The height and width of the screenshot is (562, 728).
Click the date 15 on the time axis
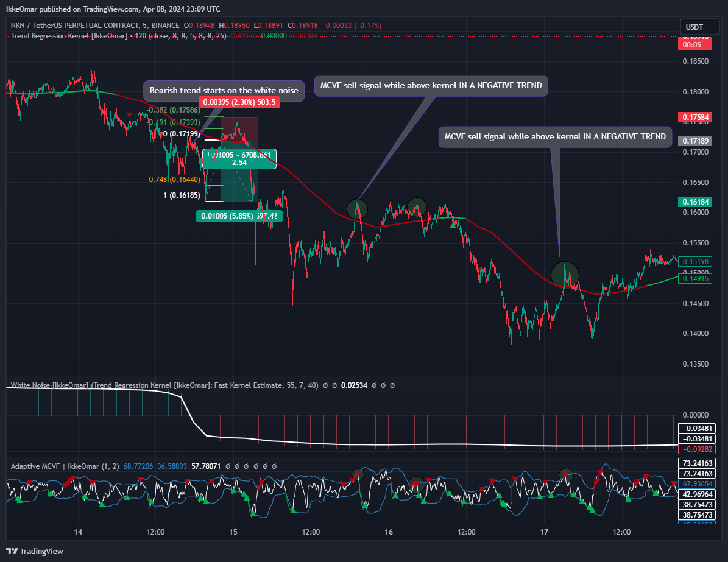[233, 532]
